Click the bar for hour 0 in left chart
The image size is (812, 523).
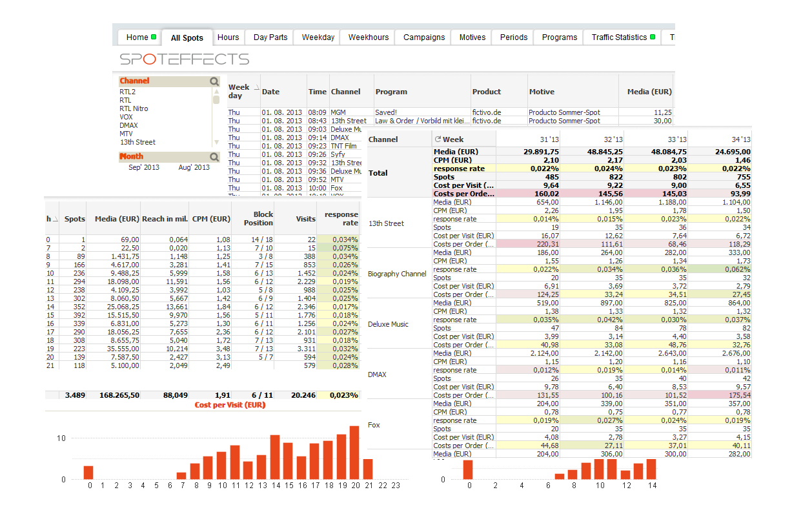pyautogui.click(x=88, y=473)
